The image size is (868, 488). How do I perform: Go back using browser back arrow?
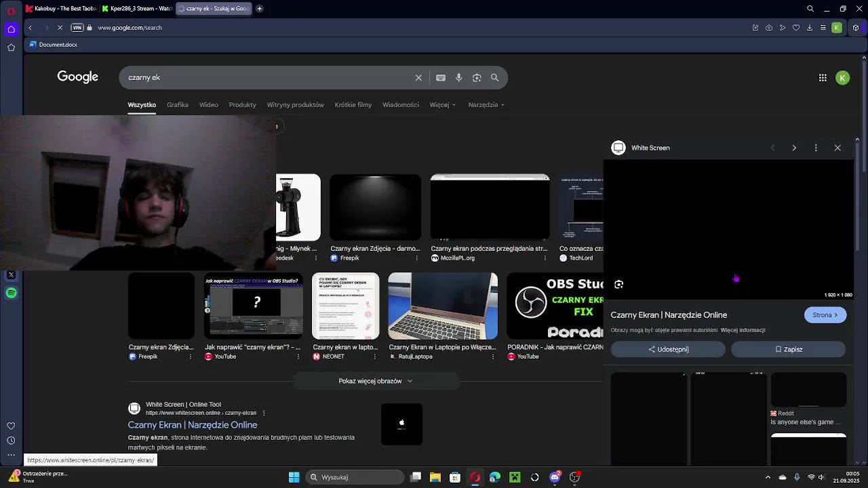coord(30,28)
